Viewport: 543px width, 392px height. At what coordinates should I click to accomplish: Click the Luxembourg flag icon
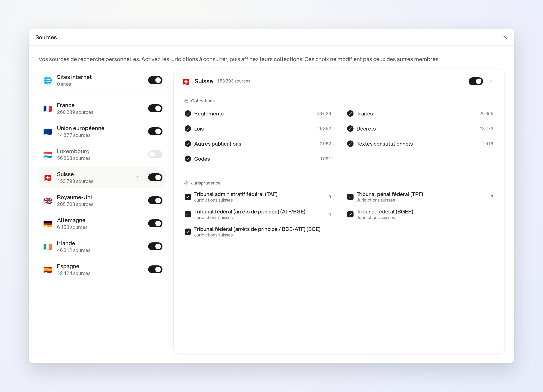(x=48, y=155)
